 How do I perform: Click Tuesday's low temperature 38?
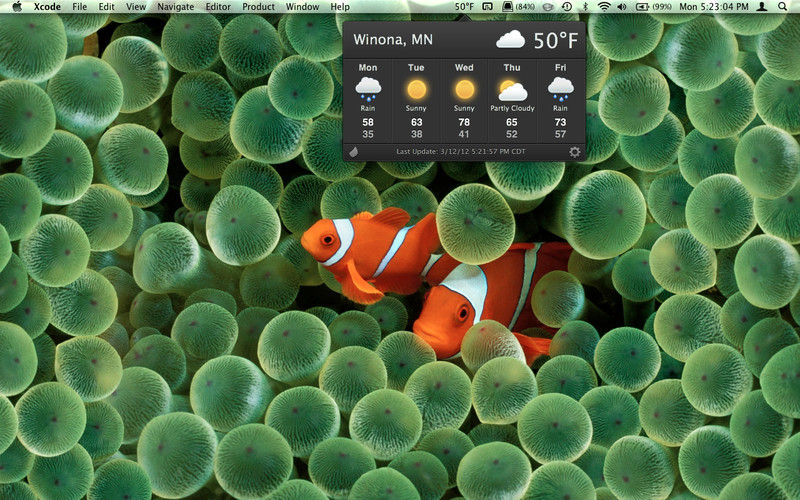tap(416, 134)
